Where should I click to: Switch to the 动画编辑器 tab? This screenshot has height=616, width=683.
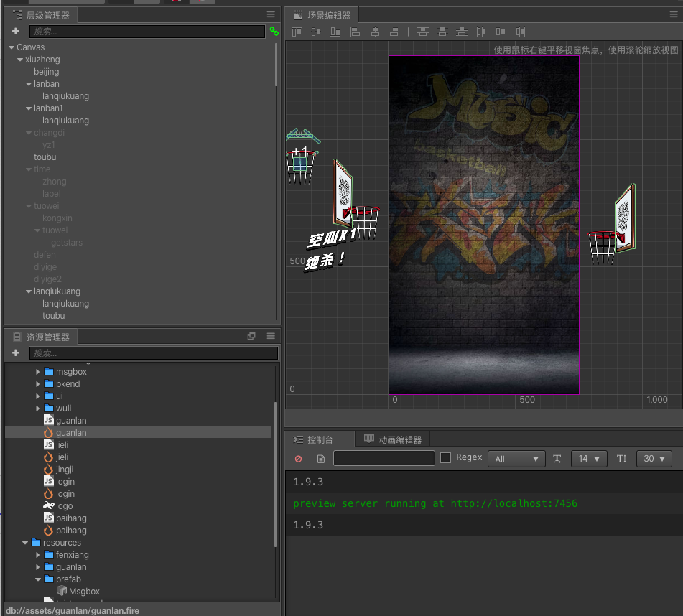[394, 439]
